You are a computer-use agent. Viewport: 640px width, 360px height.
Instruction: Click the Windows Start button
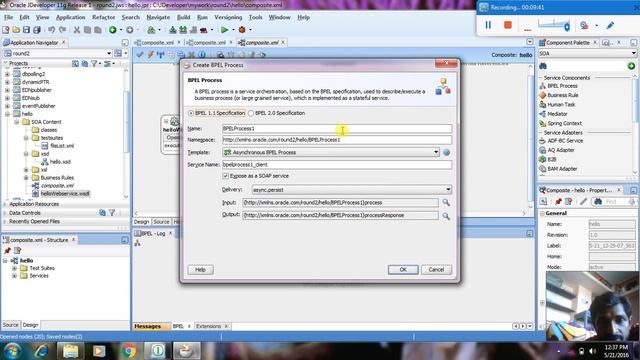click(12, 351)
